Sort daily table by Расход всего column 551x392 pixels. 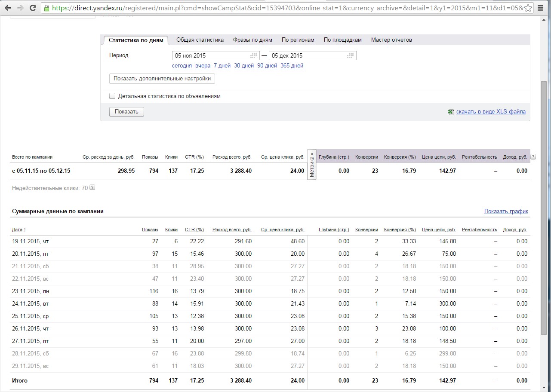point(232,230)
